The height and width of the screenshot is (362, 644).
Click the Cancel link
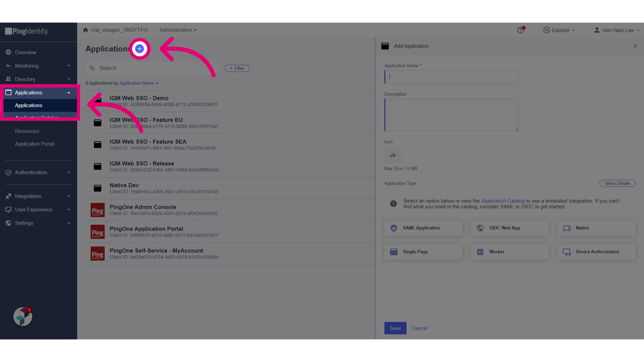point(419,328)
